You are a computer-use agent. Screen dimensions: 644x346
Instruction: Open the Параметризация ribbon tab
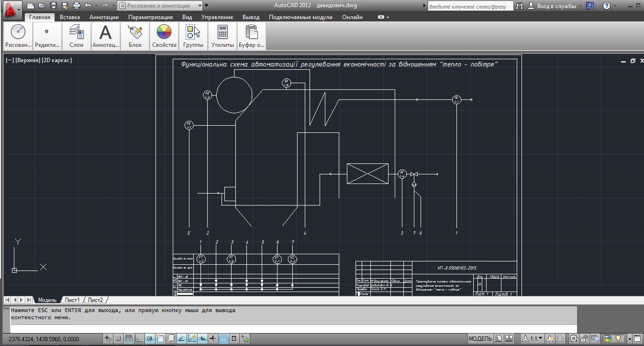(x=150, y=17)
